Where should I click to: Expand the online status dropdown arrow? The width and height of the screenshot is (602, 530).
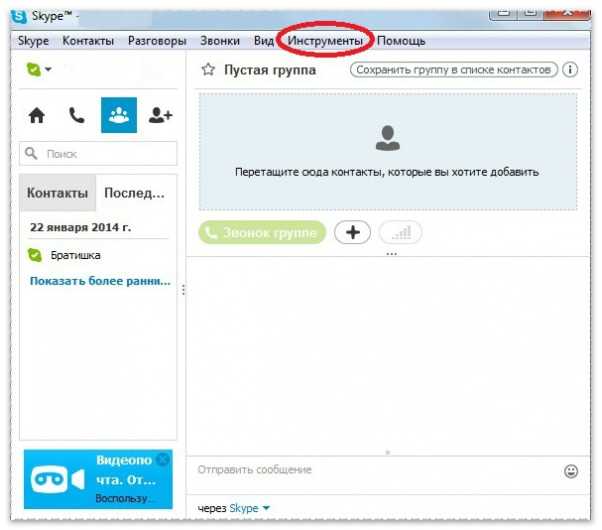tap(48, 70)
